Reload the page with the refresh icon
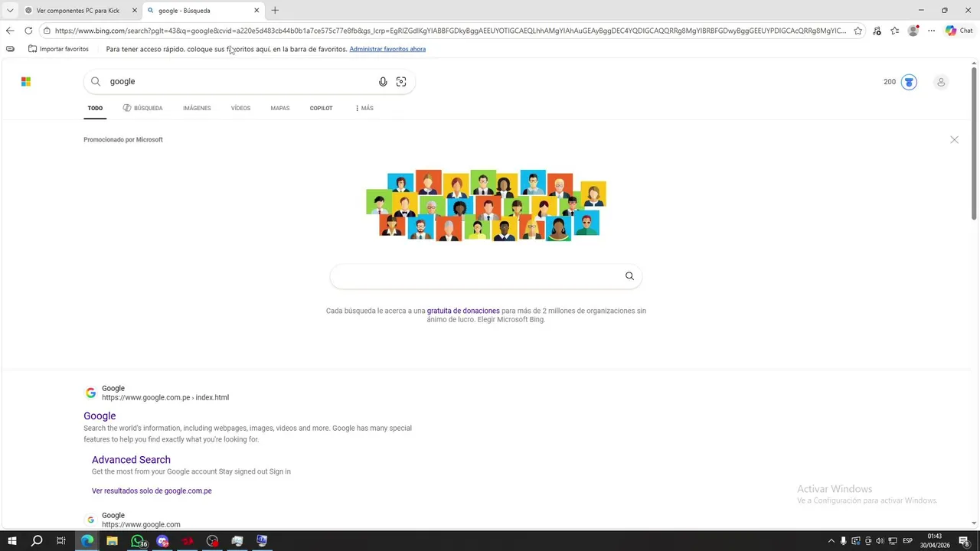980x551 pixels. click(28, 31)
